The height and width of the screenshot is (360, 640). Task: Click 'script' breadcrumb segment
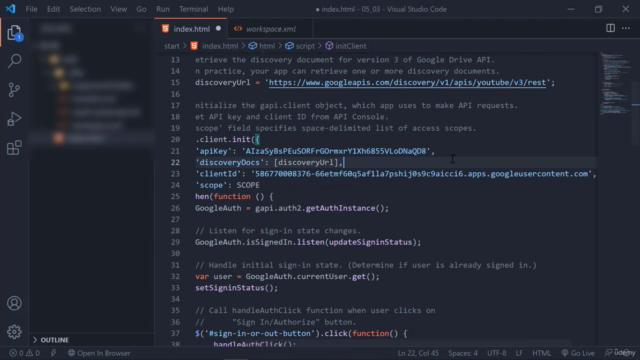click(x=305, y=46)
